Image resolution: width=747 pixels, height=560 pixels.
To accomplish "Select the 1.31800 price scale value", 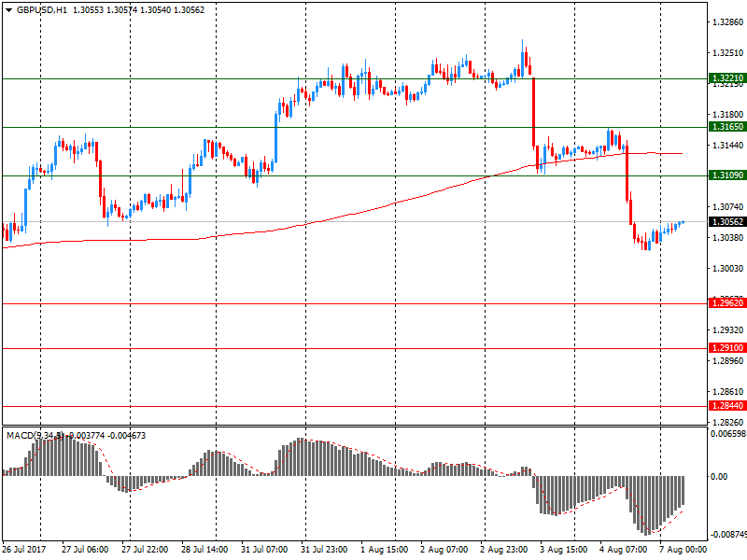I will coord(728,114).
